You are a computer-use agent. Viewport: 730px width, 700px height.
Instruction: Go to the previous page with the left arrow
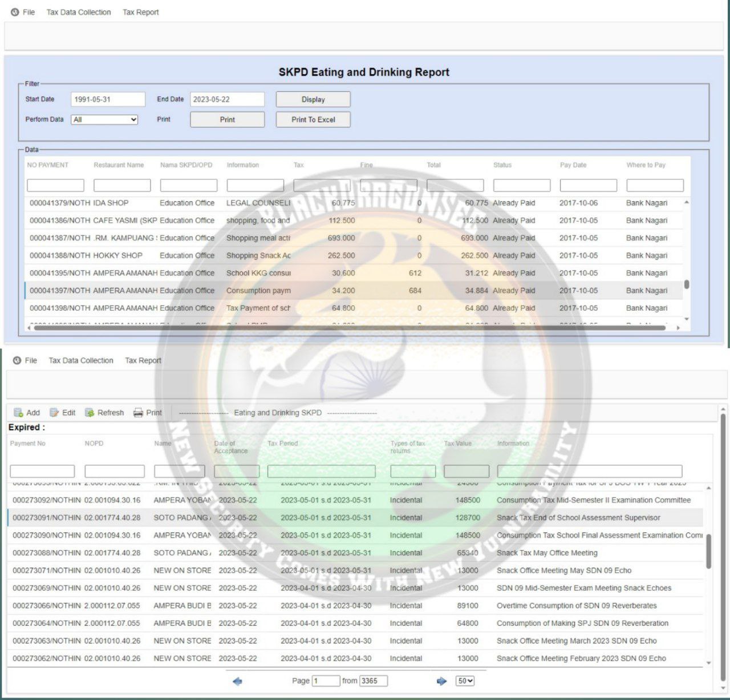pyautogui.click(x=237, y=681)
